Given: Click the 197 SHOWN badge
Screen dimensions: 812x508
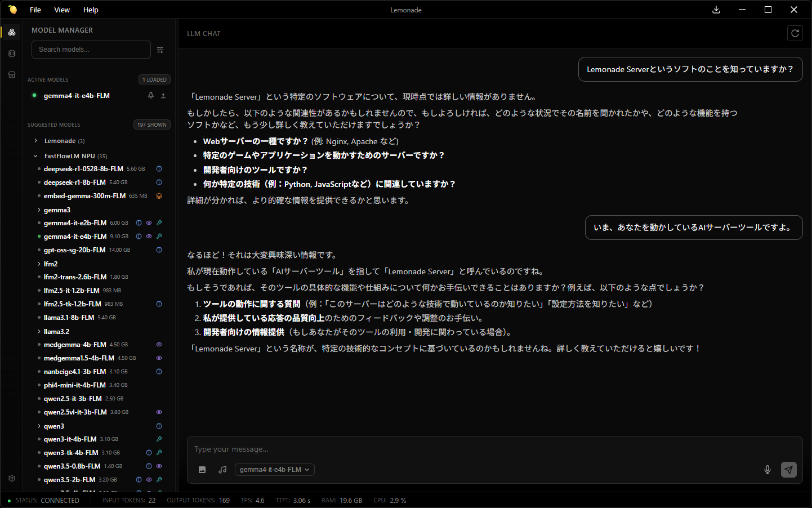Looking at the screenshot, I should [152, 124].
